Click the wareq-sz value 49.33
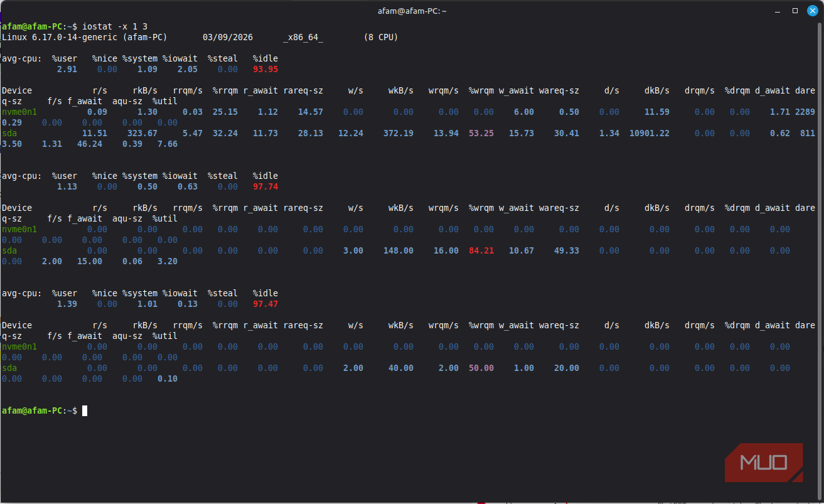Screen dimensions: 824x504 [567, 250]
